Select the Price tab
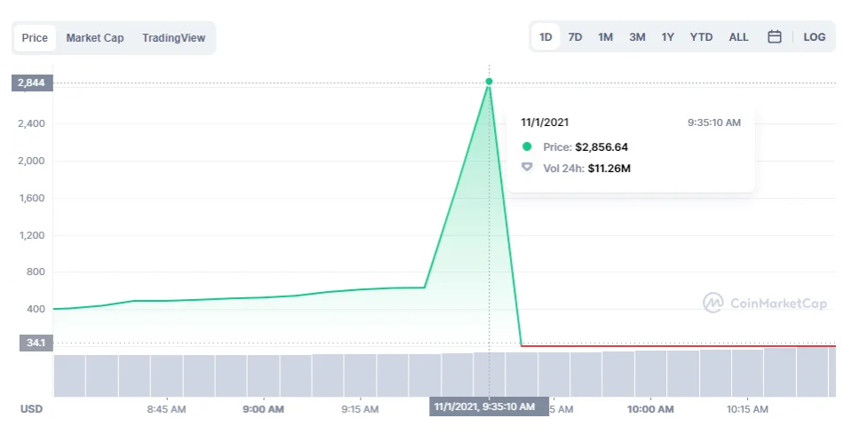 point(35,38)
